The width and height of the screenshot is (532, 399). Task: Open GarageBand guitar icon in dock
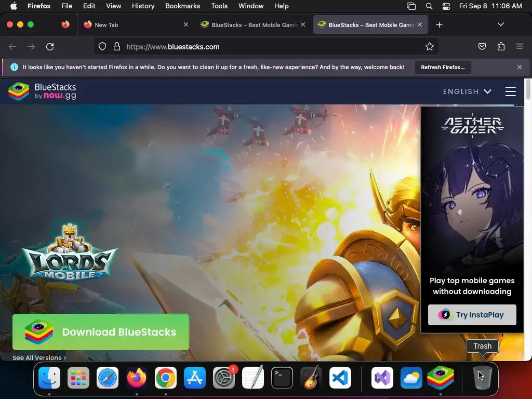click(x=311, y=378)
